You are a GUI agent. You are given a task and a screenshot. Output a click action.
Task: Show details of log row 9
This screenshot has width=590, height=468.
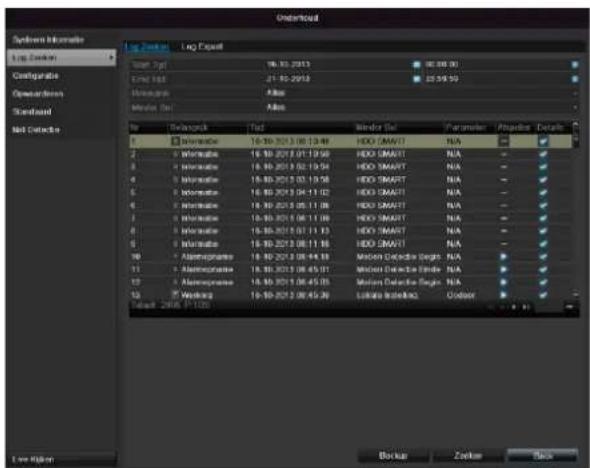pos(543,244)
